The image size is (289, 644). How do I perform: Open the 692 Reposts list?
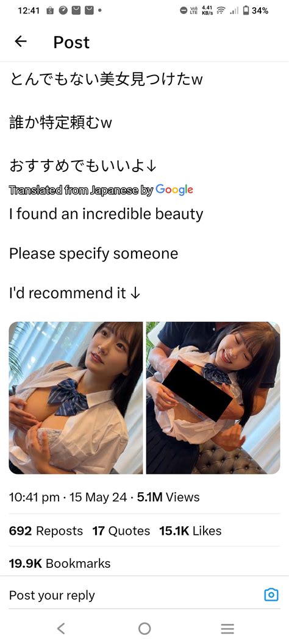point(46,531)
